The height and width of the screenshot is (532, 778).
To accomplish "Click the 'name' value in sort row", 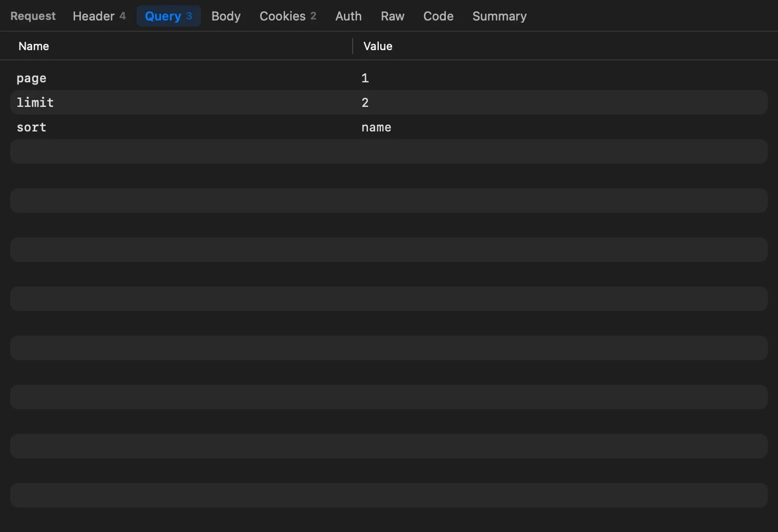I will [x=376, y=127].
